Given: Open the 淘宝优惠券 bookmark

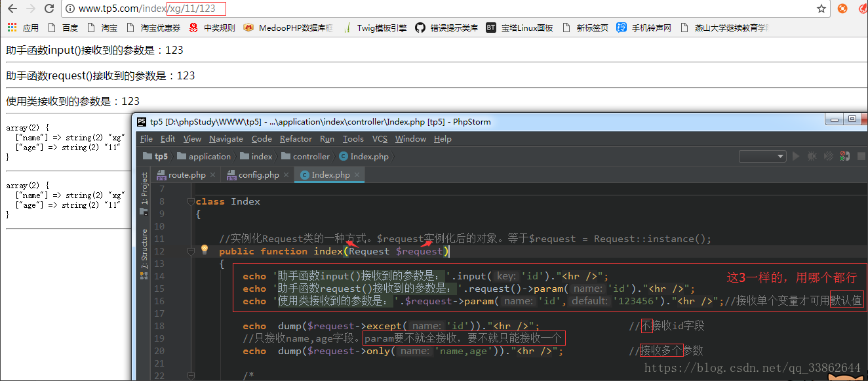Looking at the screenshot, I should 153,28.
